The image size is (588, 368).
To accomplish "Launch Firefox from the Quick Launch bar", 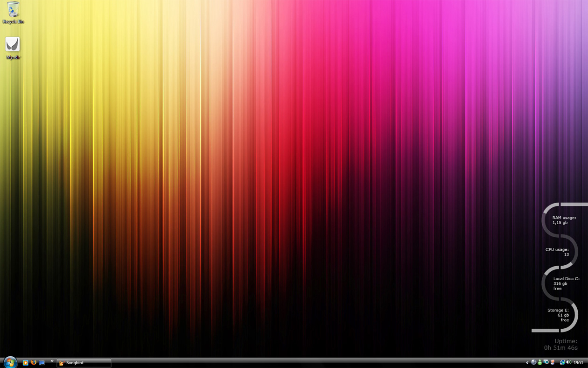I will [x=34, y=362].
